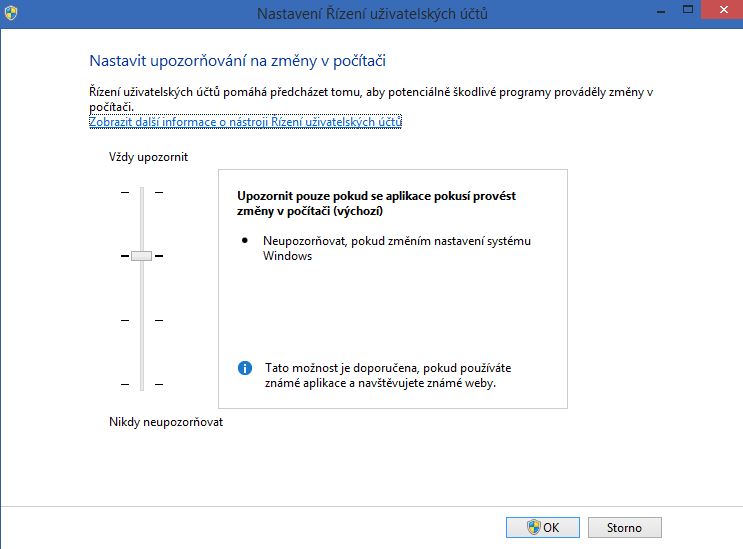Screen dimensions: 743x549
Task: Click the heading Nastavit upozorňování na změny
Action: [x=237, y=61]
